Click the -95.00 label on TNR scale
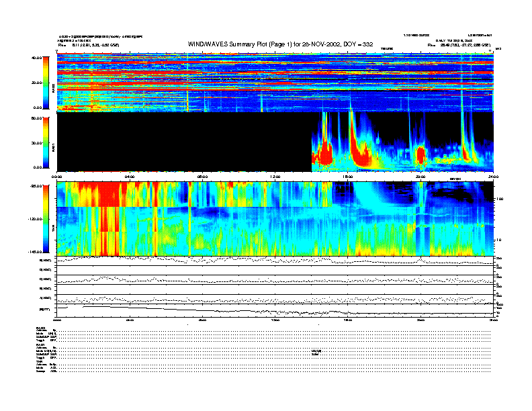Screen dimensions: 532x411 pos(36,186)
